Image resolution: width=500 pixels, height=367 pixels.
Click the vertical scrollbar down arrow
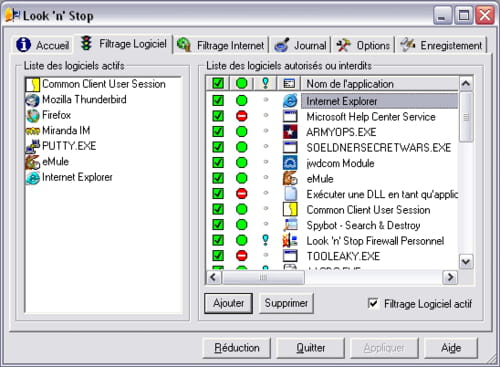(466, 261)
